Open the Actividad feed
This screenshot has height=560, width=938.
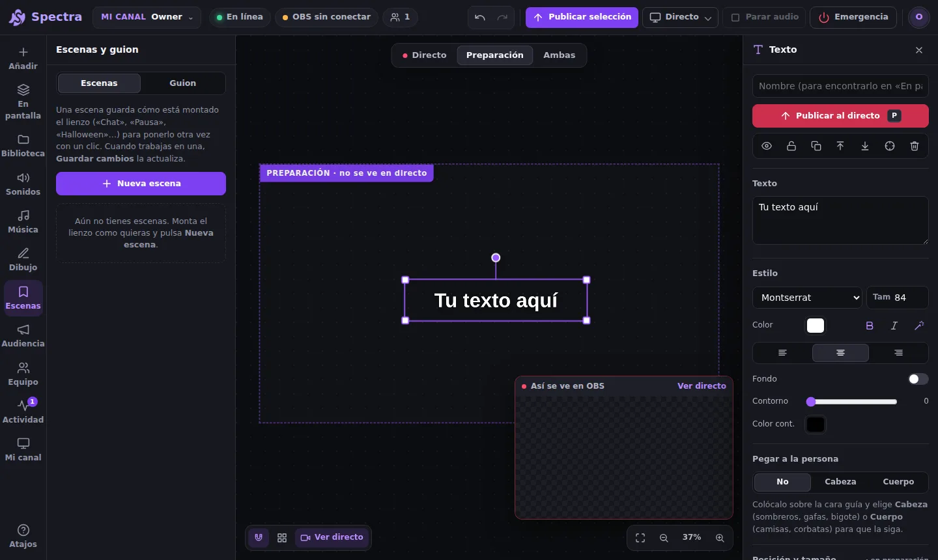23,412
